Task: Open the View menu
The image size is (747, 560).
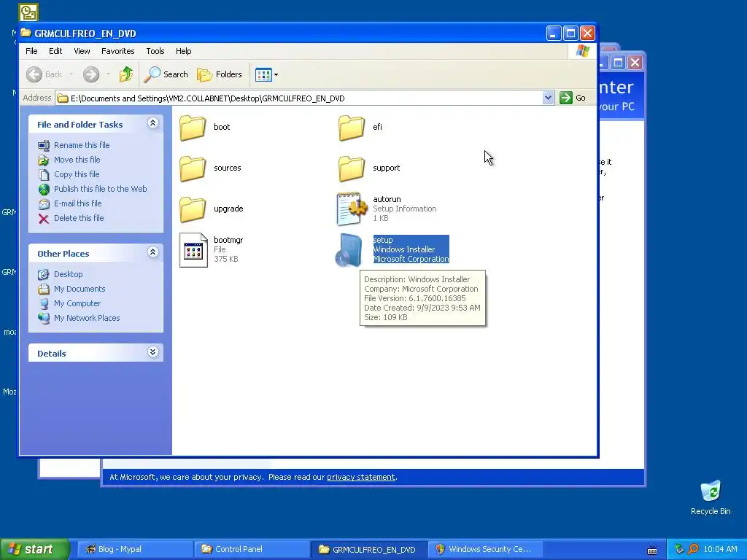Action: 82,51
